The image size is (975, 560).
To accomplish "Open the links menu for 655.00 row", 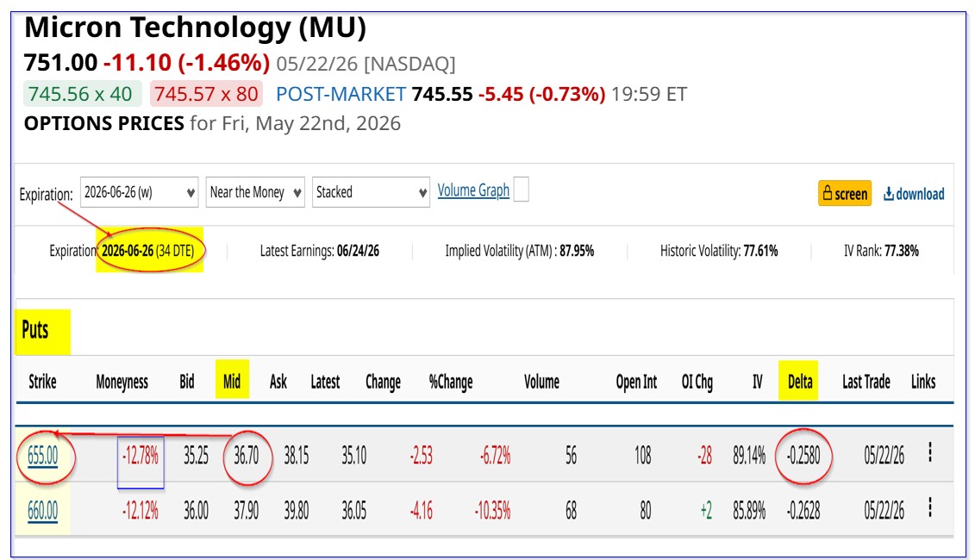I will pos(930,452).
